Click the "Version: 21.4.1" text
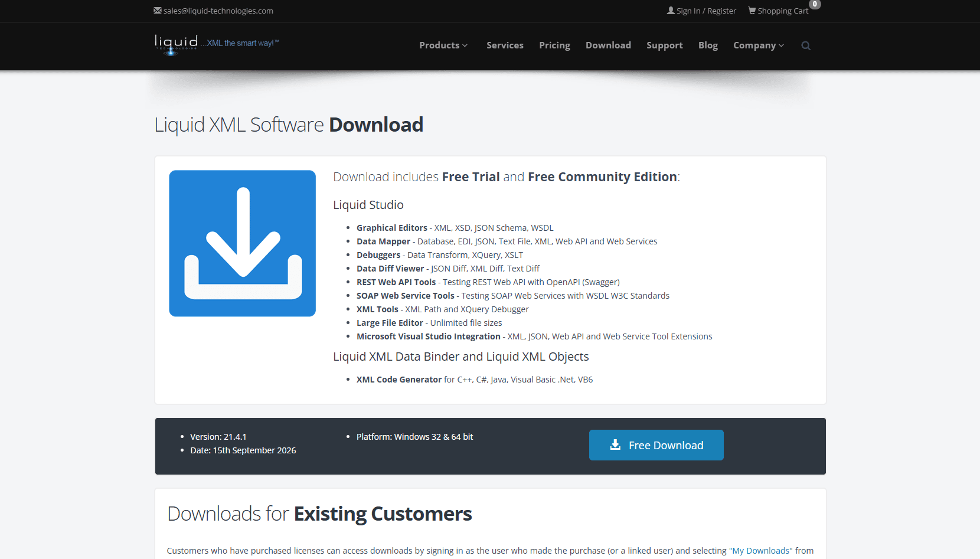This screenshot has width=980, height=559. (218, 437)
